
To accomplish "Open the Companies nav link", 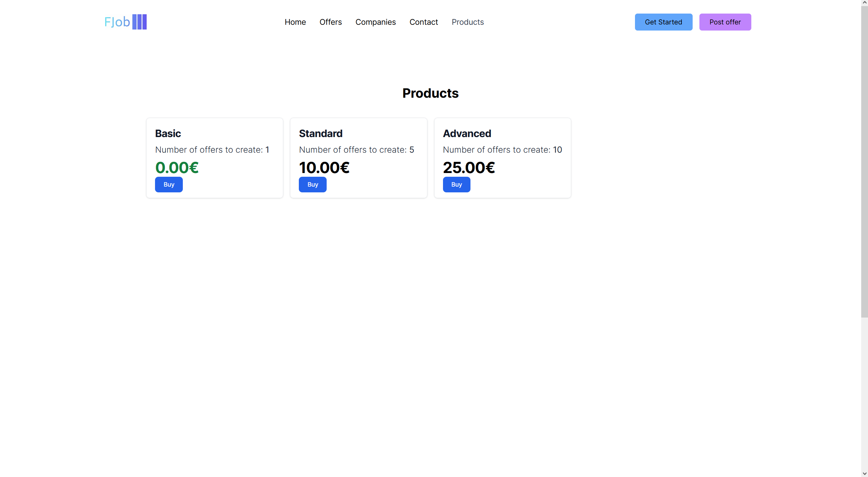I will tap(375, 22).
